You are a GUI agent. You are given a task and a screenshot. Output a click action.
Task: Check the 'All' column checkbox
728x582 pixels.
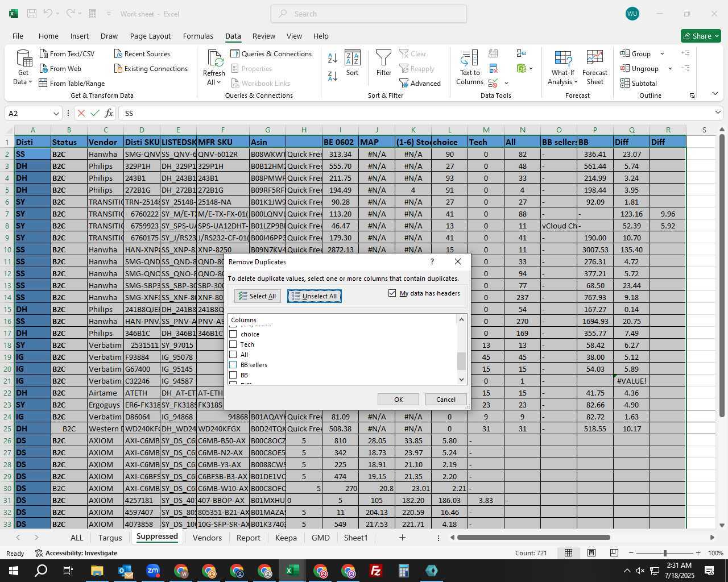point(233,355)
